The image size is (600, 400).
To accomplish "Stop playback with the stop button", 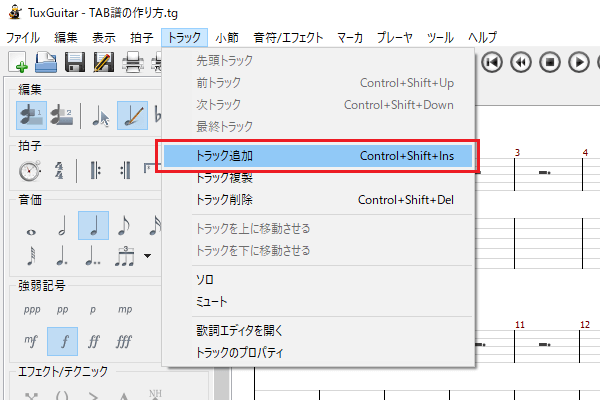I will 550,62.
